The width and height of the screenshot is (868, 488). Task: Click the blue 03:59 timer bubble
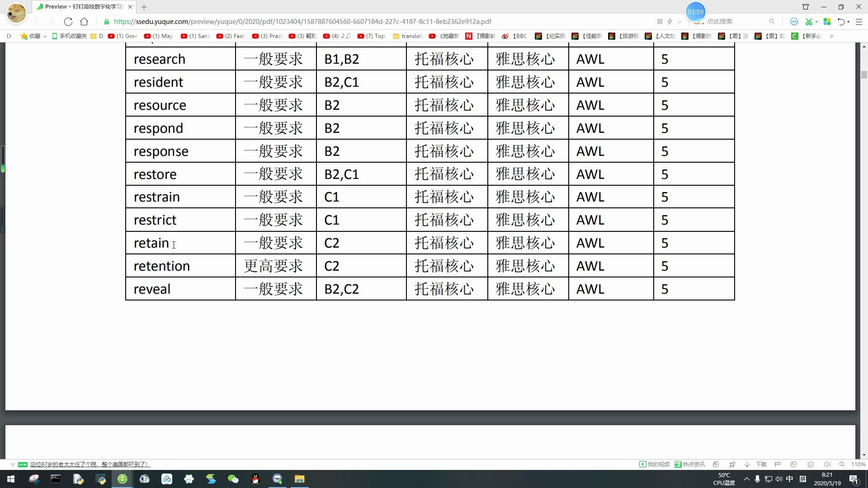click(695, 12)
